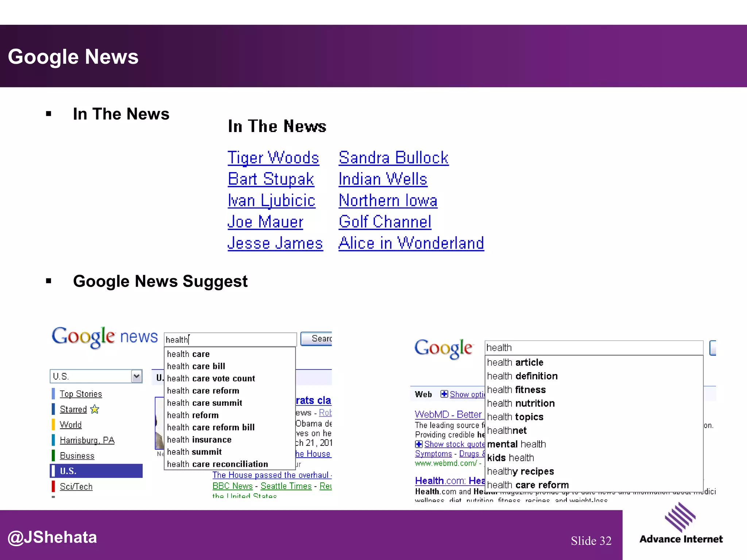This screenshot has width=747, height=560.
Task: Click the Sandra Bullock link
Action: pyautogui.click(x=394, y=157)
